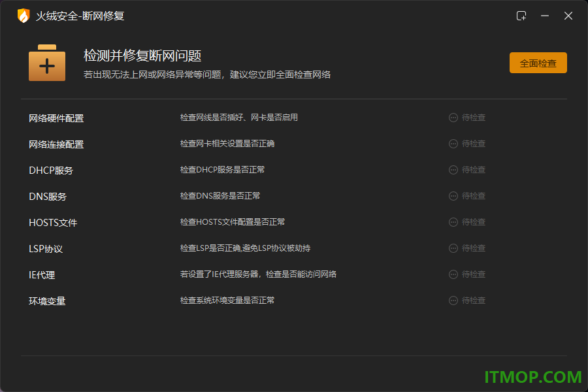Click pending status icon for DNS服务
Screen dimensions: 588x392
pyautogui.click(x=453, y=196)
